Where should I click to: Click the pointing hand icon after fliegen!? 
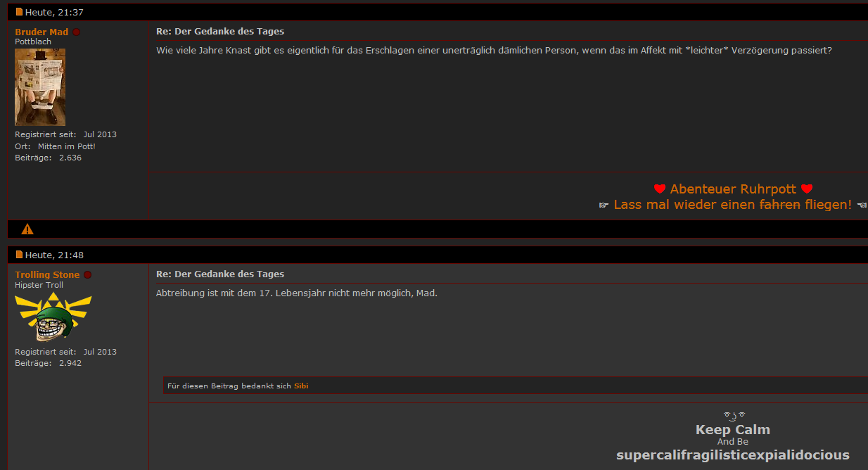pos(862,205)
